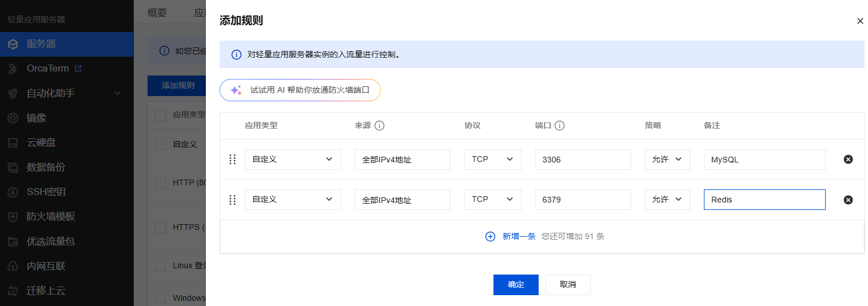Click info icon next to 端口 header

point(559,126)
